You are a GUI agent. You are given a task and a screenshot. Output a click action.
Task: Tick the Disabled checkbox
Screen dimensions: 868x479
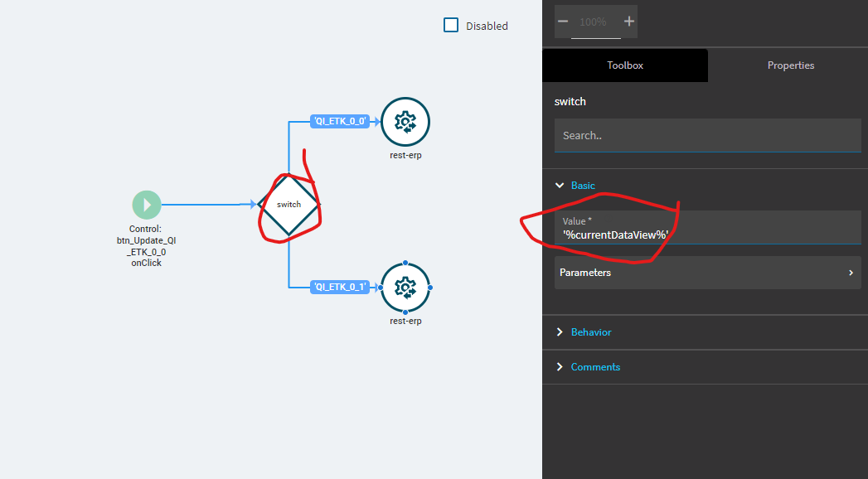coord(451,26)
